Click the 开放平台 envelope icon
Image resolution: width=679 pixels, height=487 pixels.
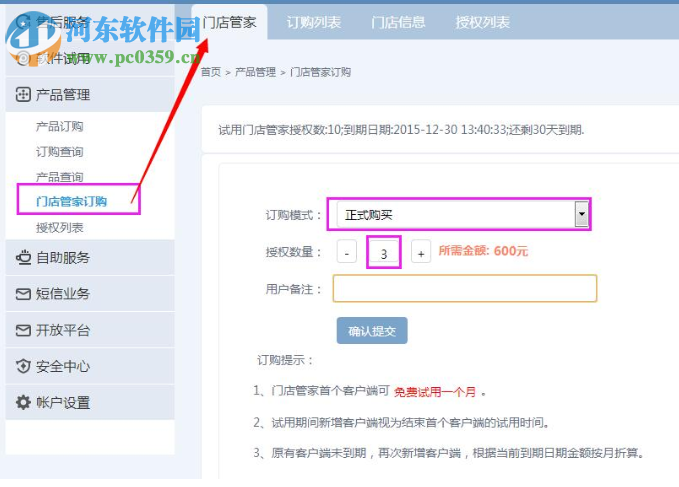(x=23, y=331)
